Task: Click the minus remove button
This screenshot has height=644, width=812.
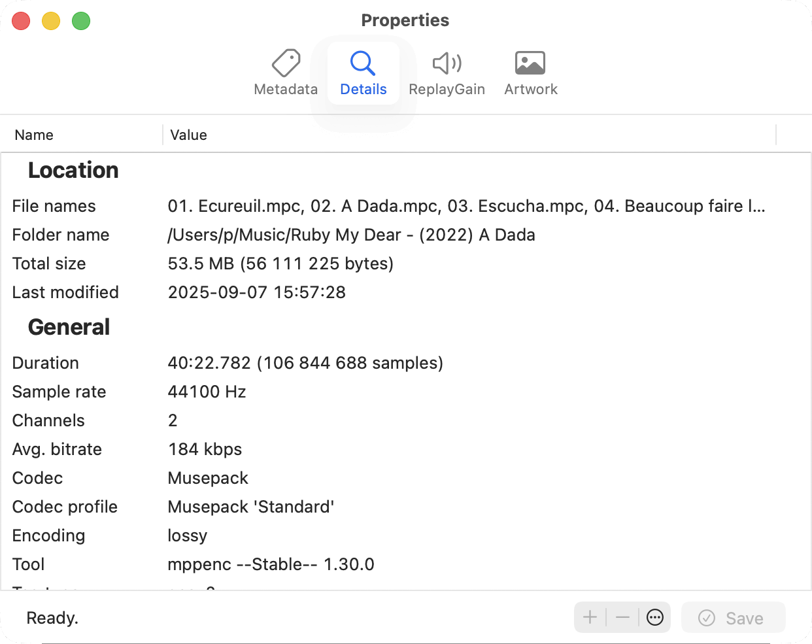Action: [622, 617]
